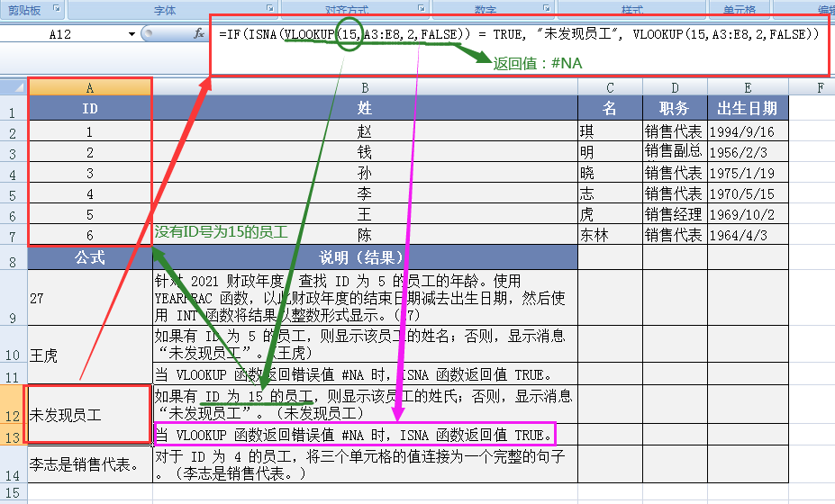Select the 销售副总 job title cell
The width and height of the screenshot is (835, 504).
[x=675, y=152]
